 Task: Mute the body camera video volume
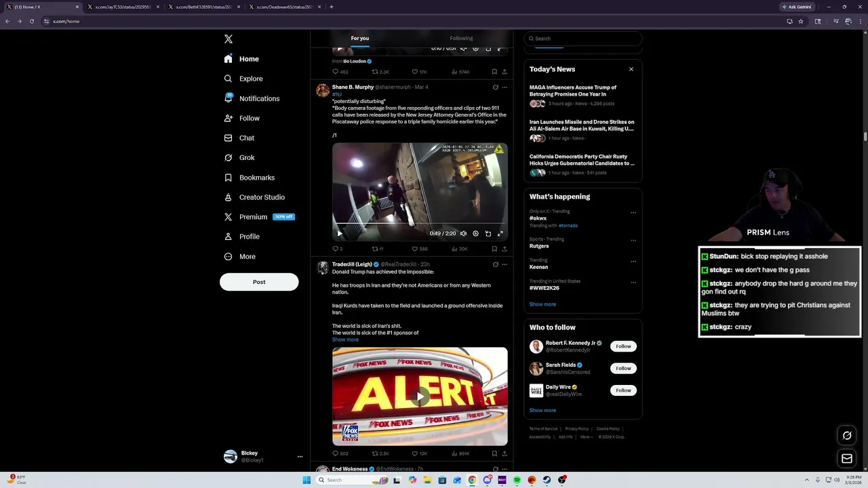[x=463, y=233]
